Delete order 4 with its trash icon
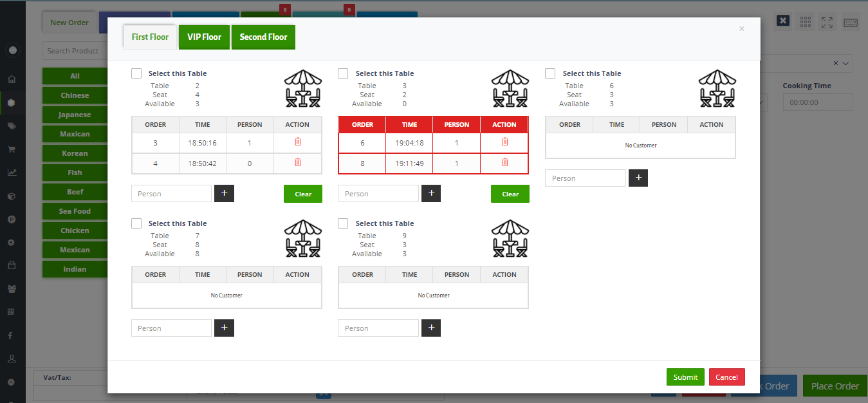The width and height of the screenshot is (868, 403). point(297,163)
